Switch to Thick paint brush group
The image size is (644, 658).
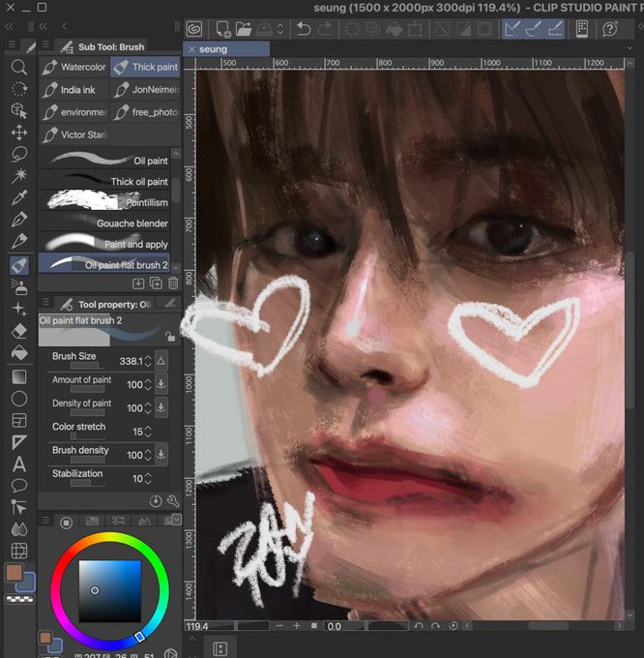click(x=145, y=67)
